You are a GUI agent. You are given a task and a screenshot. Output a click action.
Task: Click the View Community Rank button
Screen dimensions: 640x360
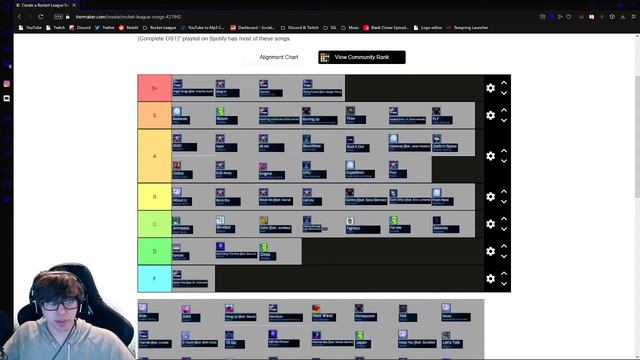(x=362, y=57)
